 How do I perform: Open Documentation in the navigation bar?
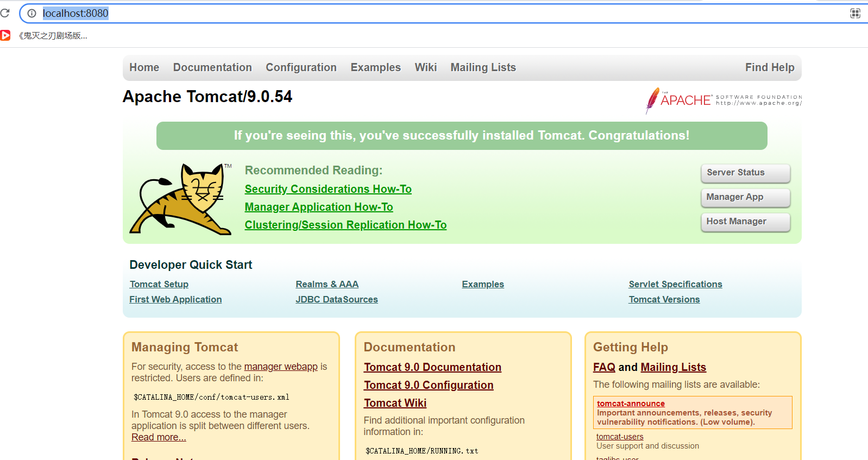(x=212, y=67)
